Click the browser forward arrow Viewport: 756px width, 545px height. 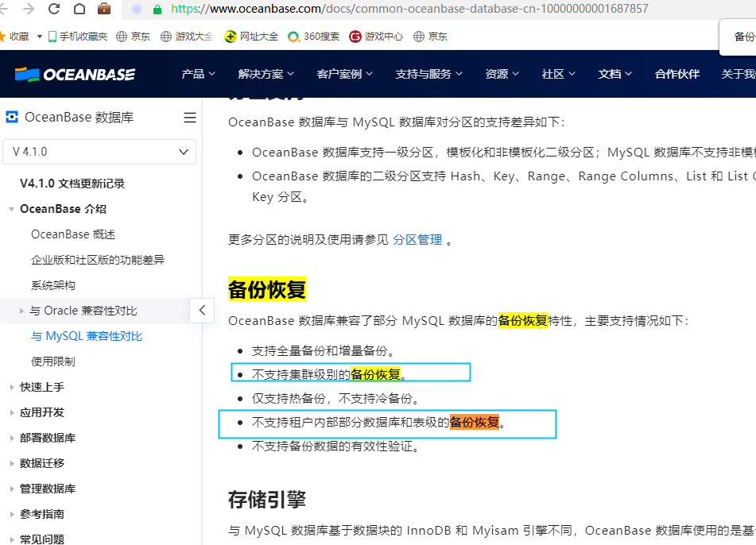pyautogui.click(x=29, y=9)
